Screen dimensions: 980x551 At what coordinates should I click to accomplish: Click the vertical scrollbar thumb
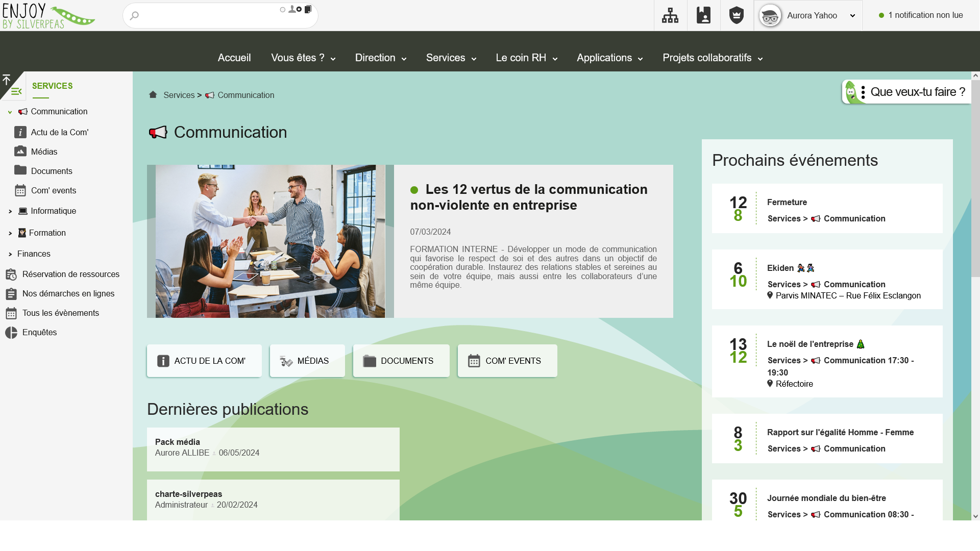point(975,179)
